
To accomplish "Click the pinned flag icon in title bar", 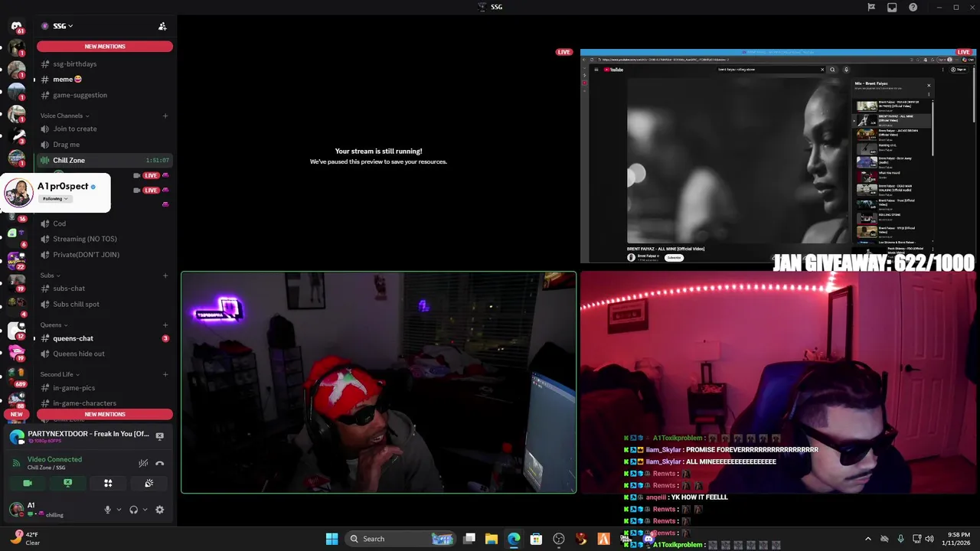I will [x=871, y=7].
